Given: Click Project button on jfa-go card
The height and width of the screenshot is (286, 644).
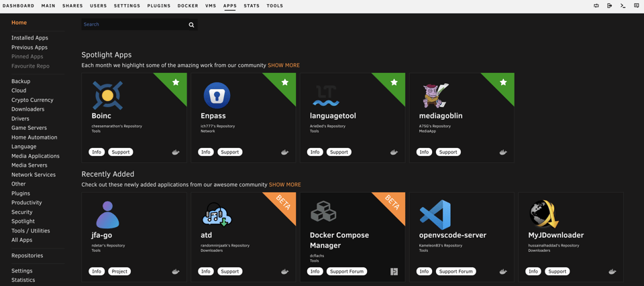Looking at the screenshot, I should click(119, 271).
